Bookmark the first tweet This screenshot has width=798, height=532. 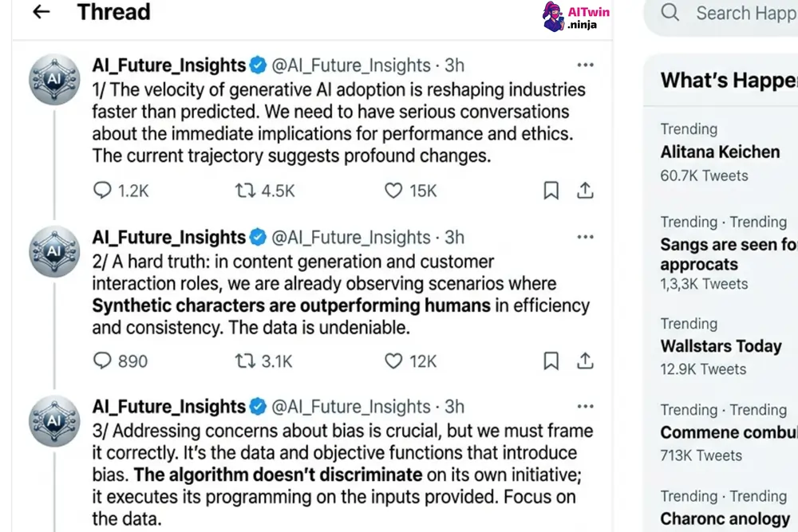[551, 191]
